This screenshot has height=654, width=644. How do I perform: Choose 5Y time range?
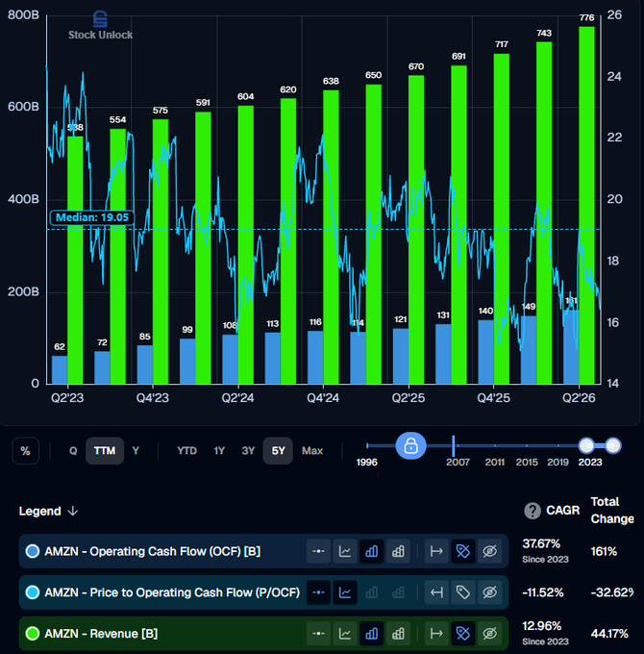coord(278,451)
